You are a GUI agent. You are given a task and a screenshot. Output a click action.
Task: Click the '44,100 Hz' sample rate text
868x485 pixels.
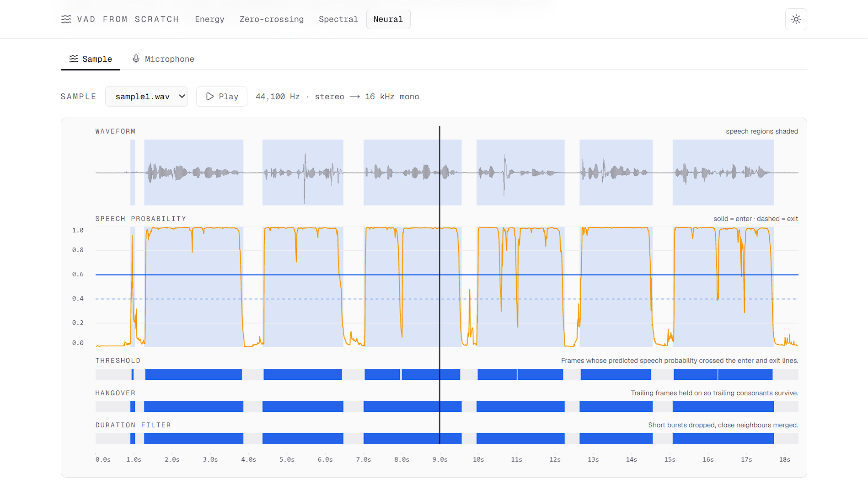(278, 97)
